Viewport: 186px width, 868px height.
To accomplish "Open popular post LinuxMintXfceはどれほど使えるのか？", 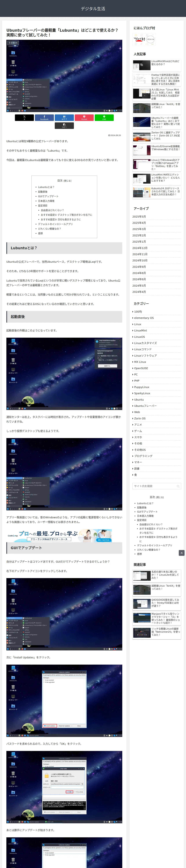I will point(157,65).
